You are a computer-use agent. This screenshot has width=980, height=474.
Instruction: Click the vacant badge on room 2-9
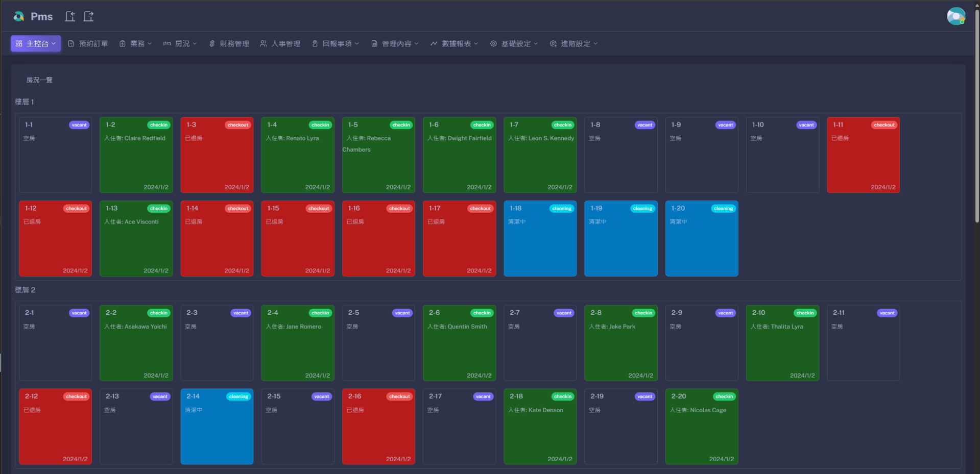pyautogui.click(x=725, y=313)
